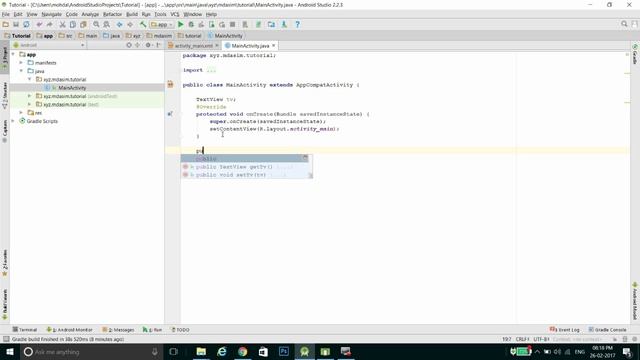
Task: Click the mdasim breadcrumb in navigation bar
Action: pyautogui.click(x=160, y=36)
